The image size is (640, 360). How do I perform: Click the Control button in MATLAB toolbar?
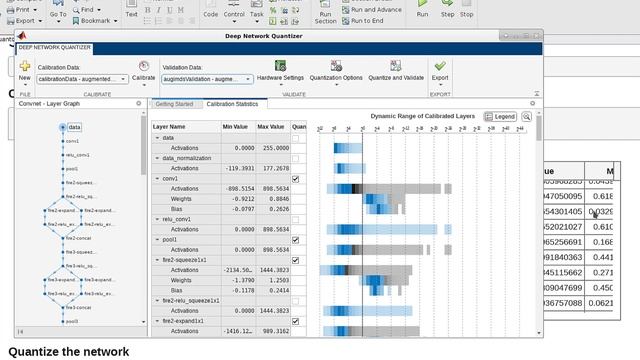(234, 10)
